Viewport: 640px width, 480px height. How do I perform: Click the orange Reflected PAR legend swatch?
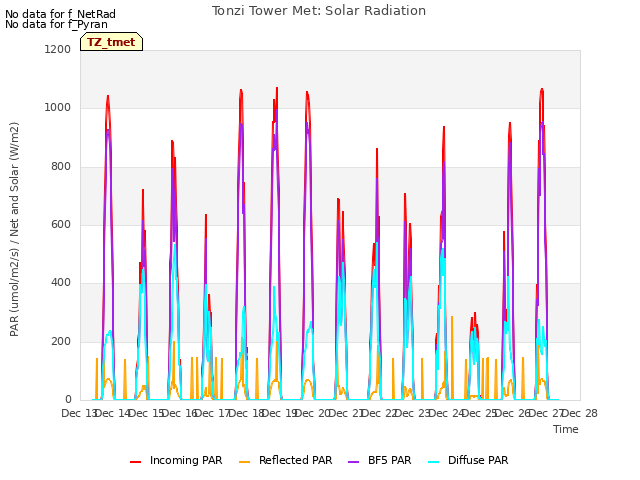[x=244, y=462]
